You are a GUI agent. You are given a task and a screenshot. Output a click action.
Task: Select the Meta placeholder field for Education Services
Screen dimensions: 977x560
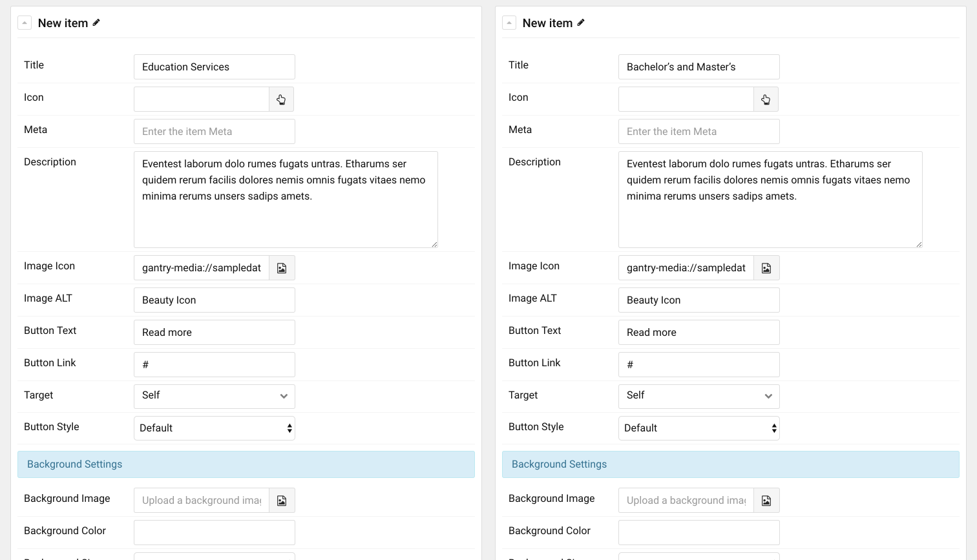pos(214,131)
